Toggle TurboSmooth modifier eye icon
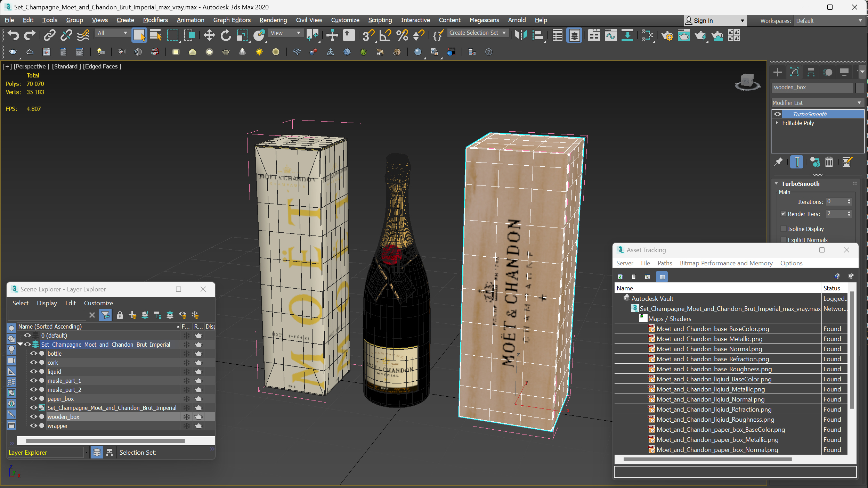Image resolution: width=868 pixels, height=488 pixels. pyautogui.click(x=778, y=114)
